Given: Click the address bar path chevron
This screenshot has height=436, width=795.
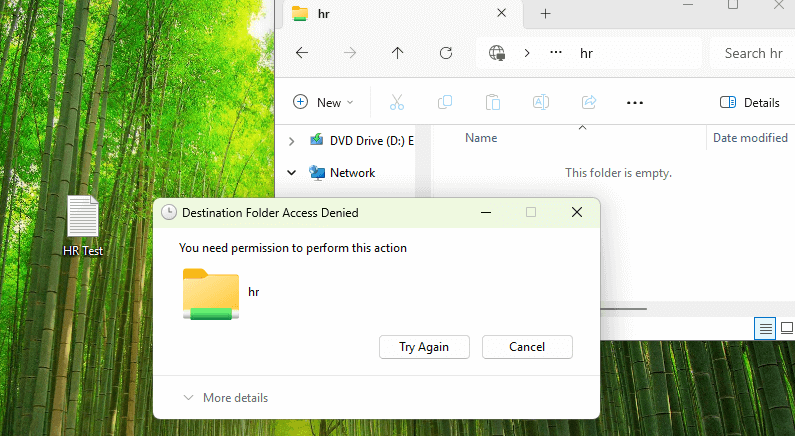Looking at the screenshot, I should tap(527, 53).
